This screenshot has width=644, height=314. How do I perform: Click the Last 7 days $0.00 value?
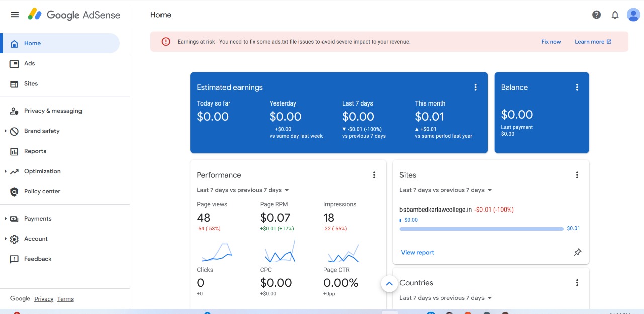pos(358,117)
